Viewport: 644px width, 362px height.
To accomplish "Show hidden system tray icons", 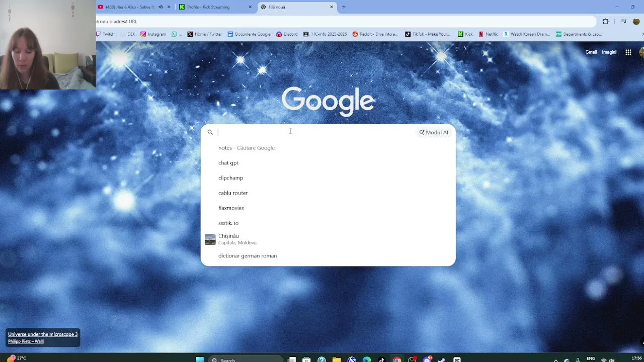I will tap(555, 360).
